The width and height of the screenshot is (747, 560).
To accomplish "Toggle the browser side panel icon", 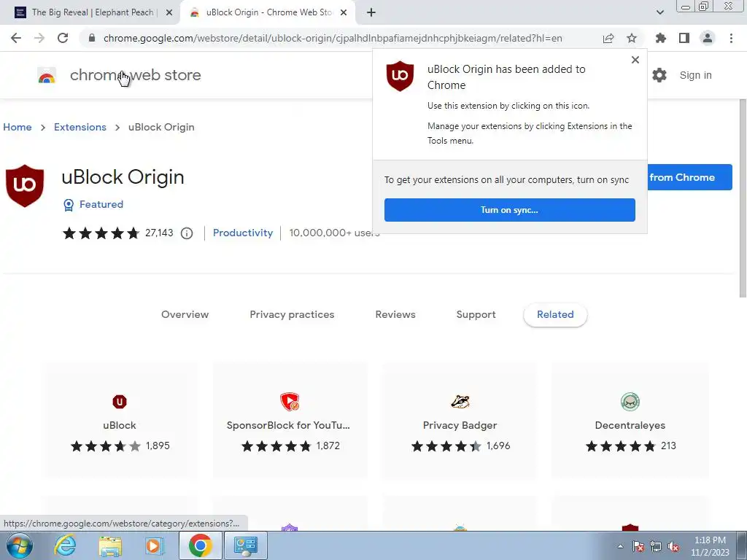I will 684,38.
